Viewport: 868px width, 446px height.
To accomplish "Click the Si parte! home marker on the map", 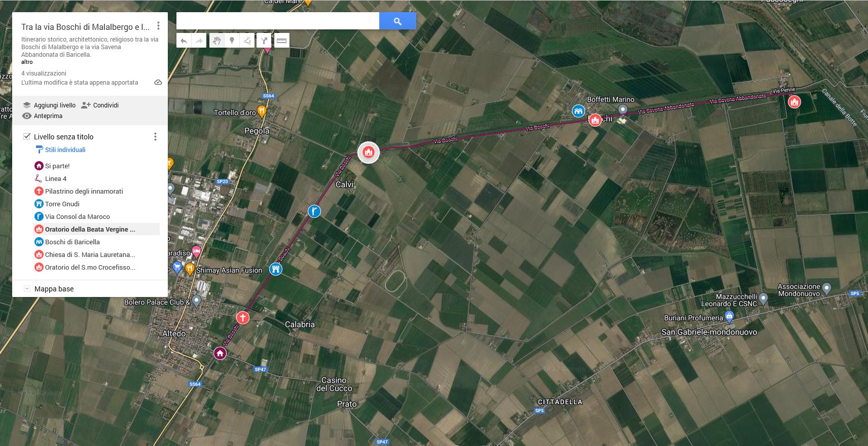I will (220, 353).
